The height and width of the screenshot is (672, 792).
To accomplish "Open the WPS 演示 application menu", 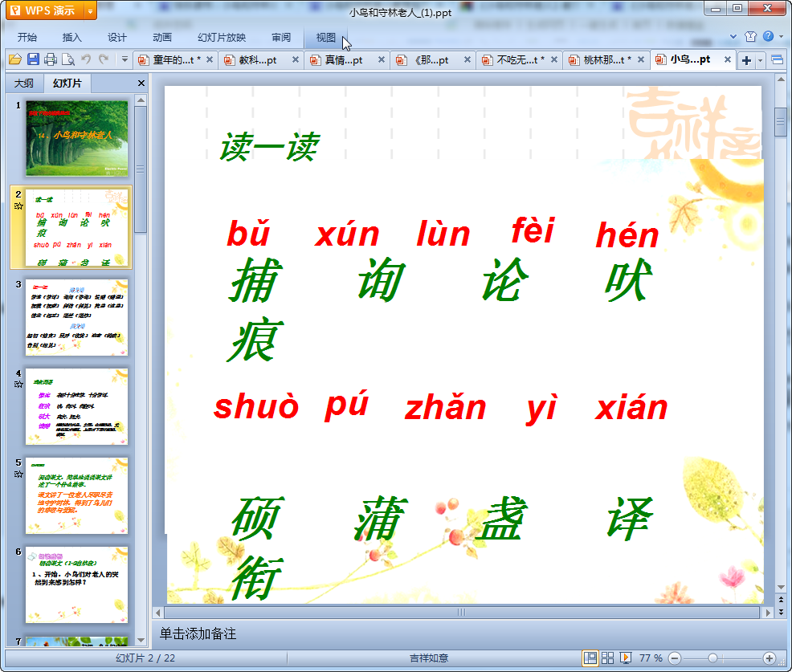I will (x=45, y=10).
